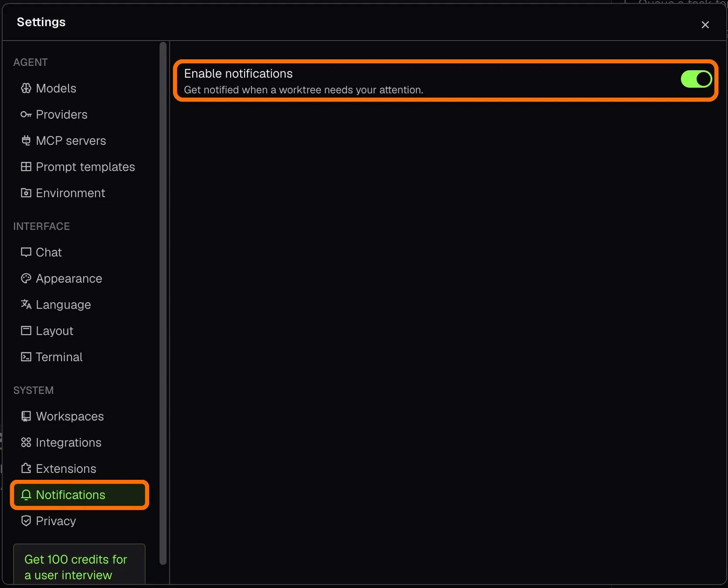Click the settings sidebar scrollbar
Viewport: 728px width, 588px height.
tap(163, 303)
